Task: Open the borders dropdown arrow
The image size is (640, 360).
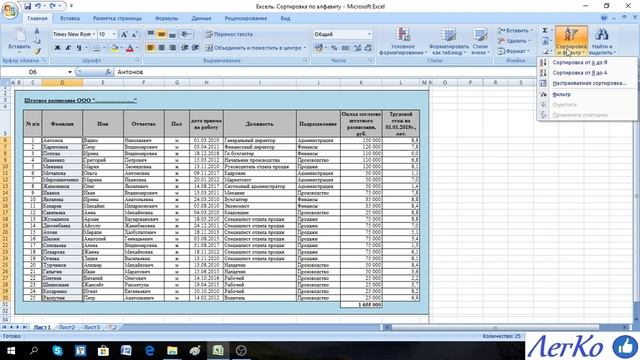Action: tap(104, 48)
